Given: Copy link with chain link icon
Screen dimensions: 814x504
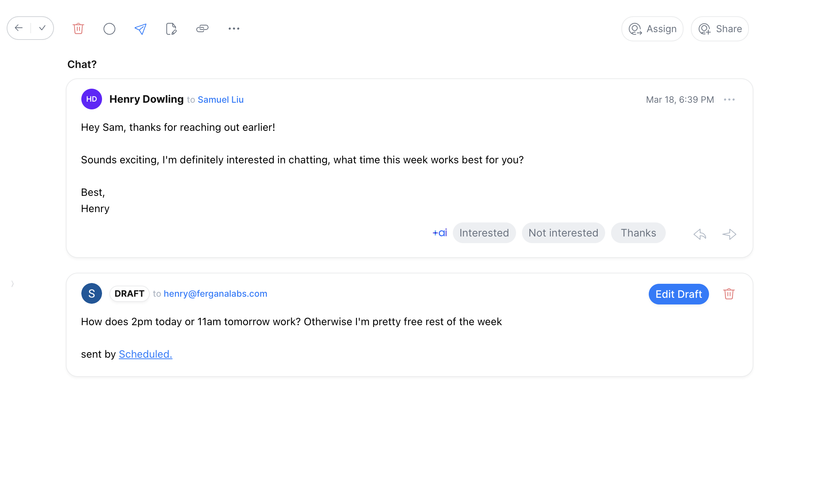Looking at the screenshot, I should pyautogui.click(x=202, y=28).
